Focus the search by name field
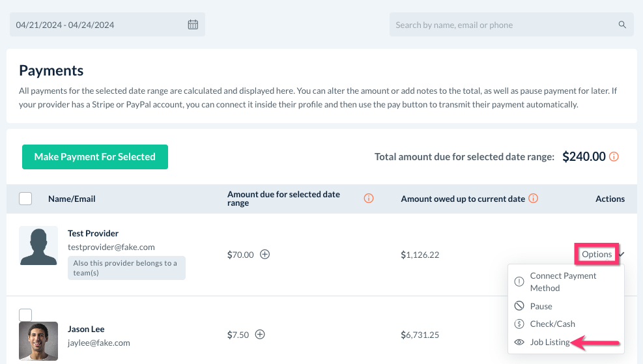This screenshot has height=364, width=643. 502,25
